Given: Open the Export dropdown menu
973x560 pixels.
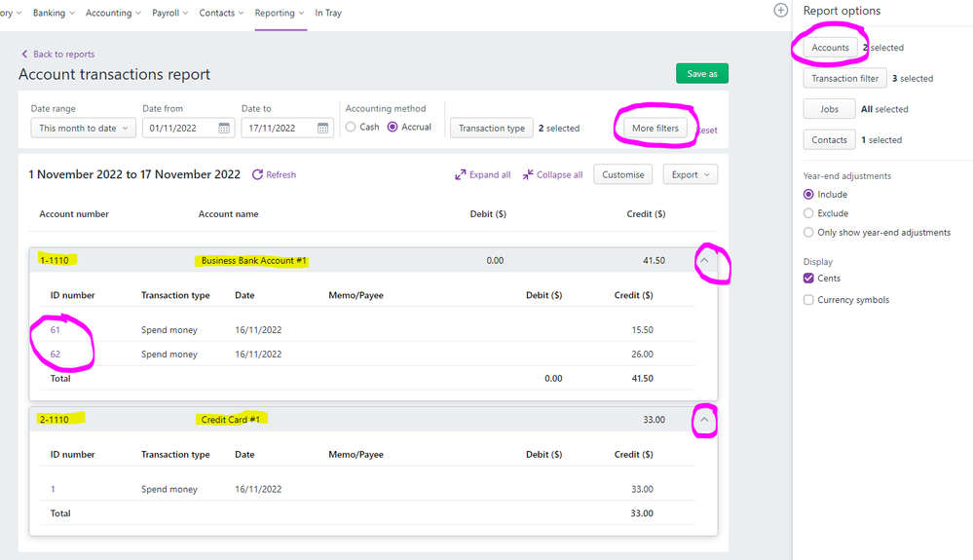Looking at the screenshot, I should pos(690,174).
